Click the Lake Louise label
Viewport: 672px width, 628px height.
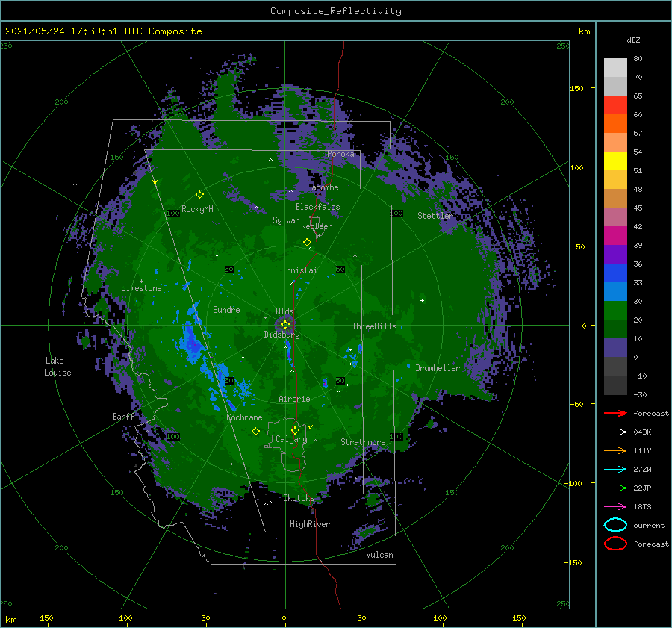(57, 367)
